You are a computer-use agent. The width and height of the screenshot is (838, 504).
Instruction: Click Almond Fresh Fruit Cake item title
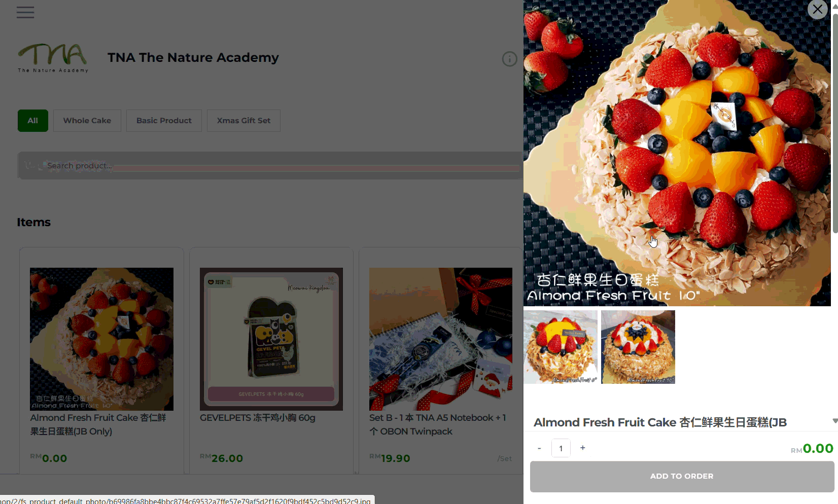click(x=98, y=424)
